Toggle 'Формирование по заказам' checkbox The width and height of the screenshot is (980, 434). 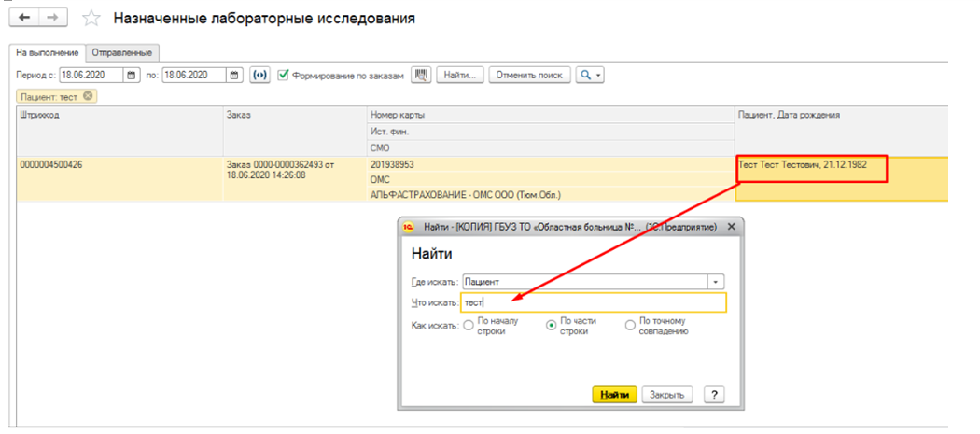(x=283, y=75)
